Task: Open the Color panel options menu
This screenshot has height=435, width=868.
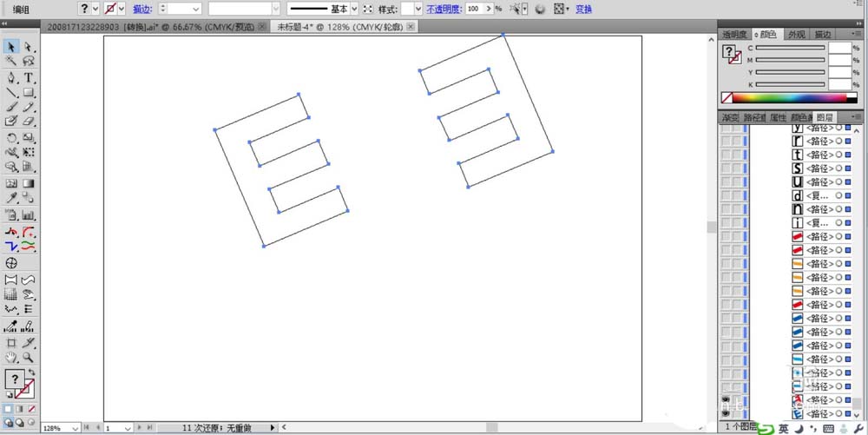Action: [x=858, y=35]
